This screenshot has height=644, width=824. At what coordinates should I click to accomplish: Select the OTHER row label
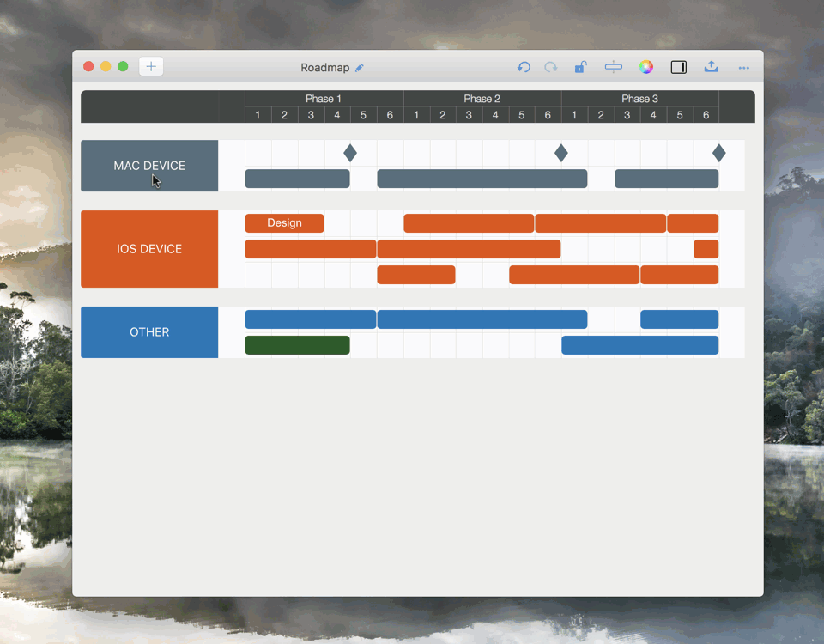coord(149,332)
